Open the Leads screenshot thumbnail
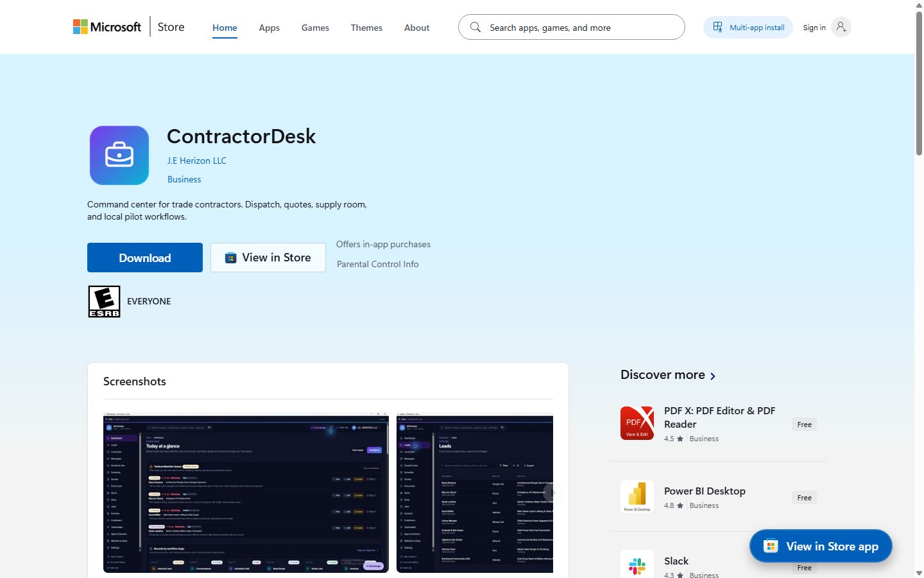Screen dimensions: 924x578 coord(475,493)
